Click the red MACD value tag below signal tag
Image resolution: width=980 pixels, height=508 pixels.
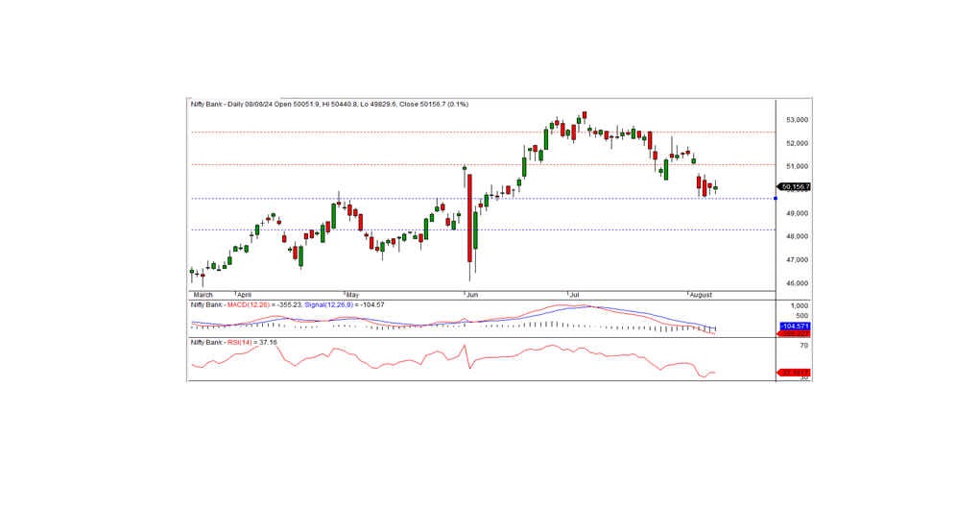(x=795, y=334)
